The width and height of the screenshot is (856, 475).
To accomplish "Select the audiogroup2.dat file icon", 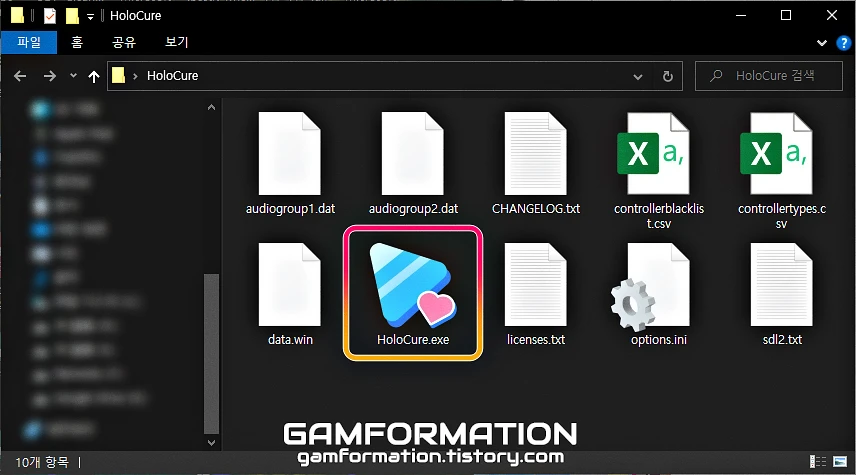I will [413, 153].
